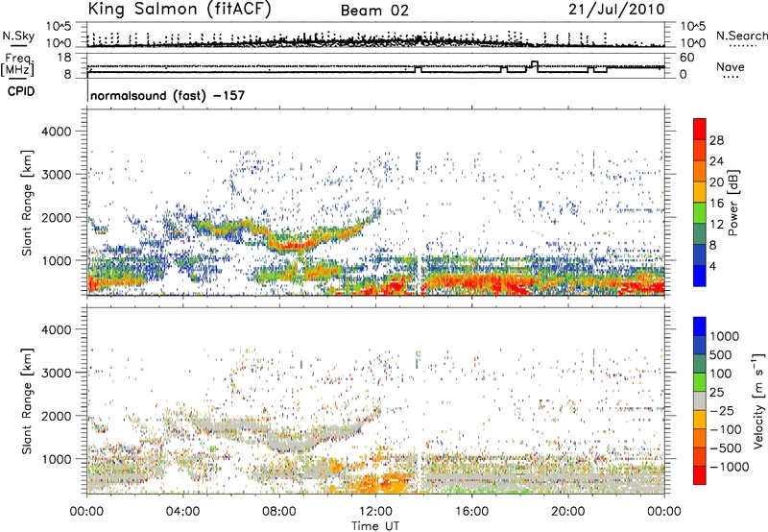The image size is (768, 532).
Task: Click the 'Slant Range [km]' label of the power panel
Action: pos(27,203)
